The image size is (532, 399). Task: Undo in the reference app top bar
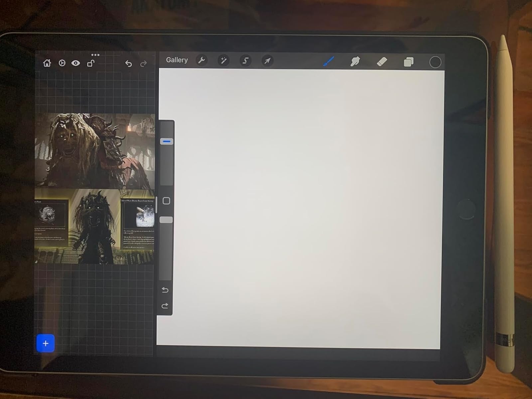tap(128, 64)
